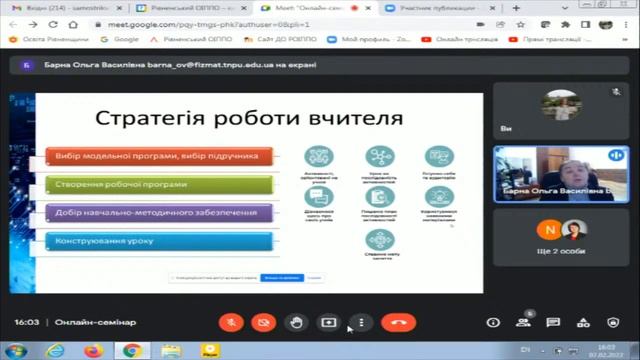Open the Освіта Рівненщини bookmark

[x=49, y=40]
